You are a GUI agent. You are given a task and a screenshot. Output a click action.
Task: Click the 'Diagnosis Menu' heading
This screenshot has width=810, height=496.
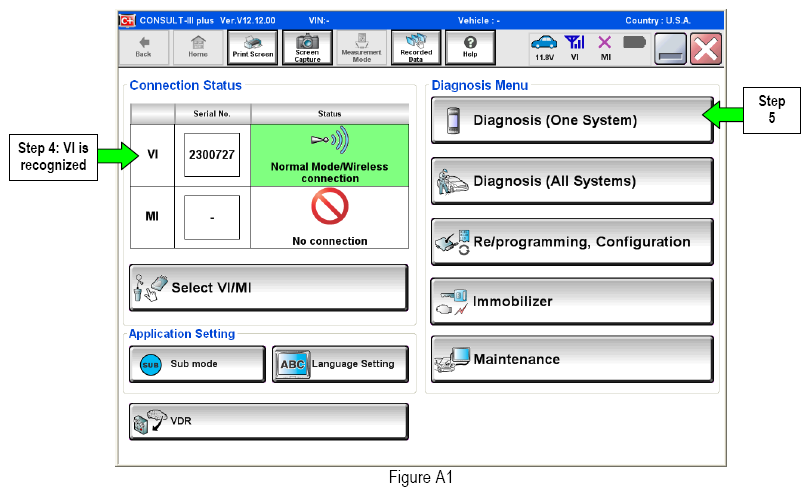click(x=480, y=85)
